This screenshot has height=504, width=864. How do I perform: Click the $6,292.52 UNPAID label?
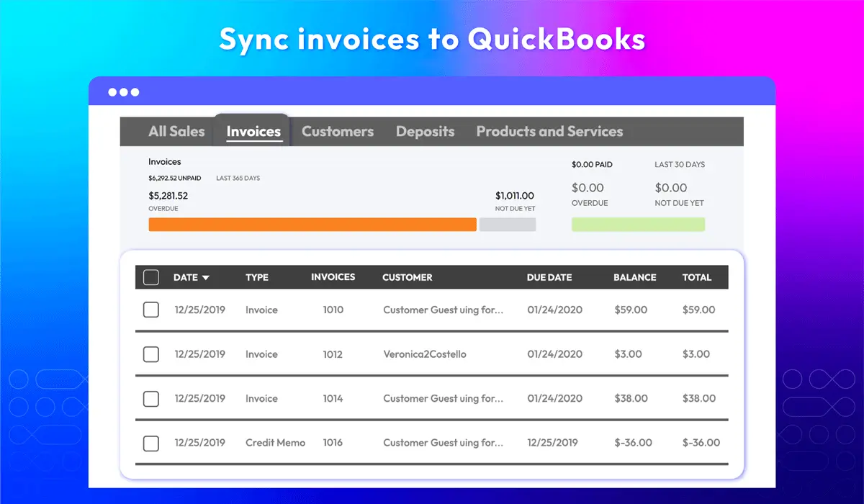tap(175, 179)
